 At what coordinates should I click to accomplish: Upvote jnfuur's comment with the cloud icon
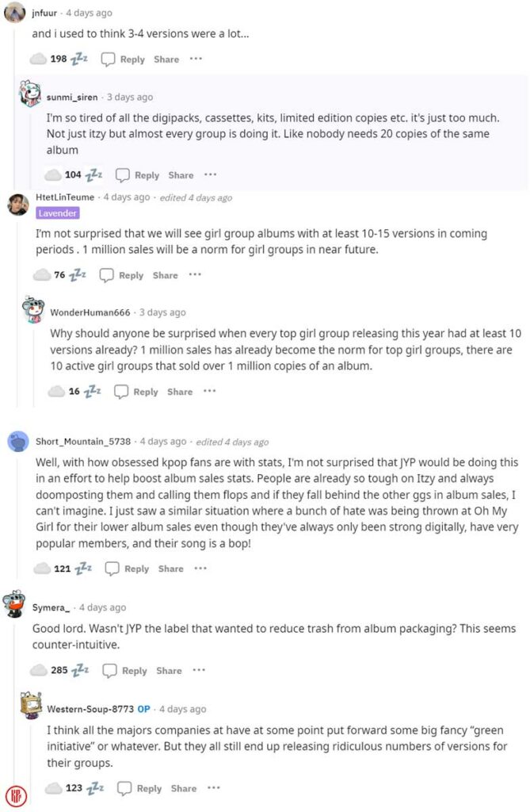(38, 59)
